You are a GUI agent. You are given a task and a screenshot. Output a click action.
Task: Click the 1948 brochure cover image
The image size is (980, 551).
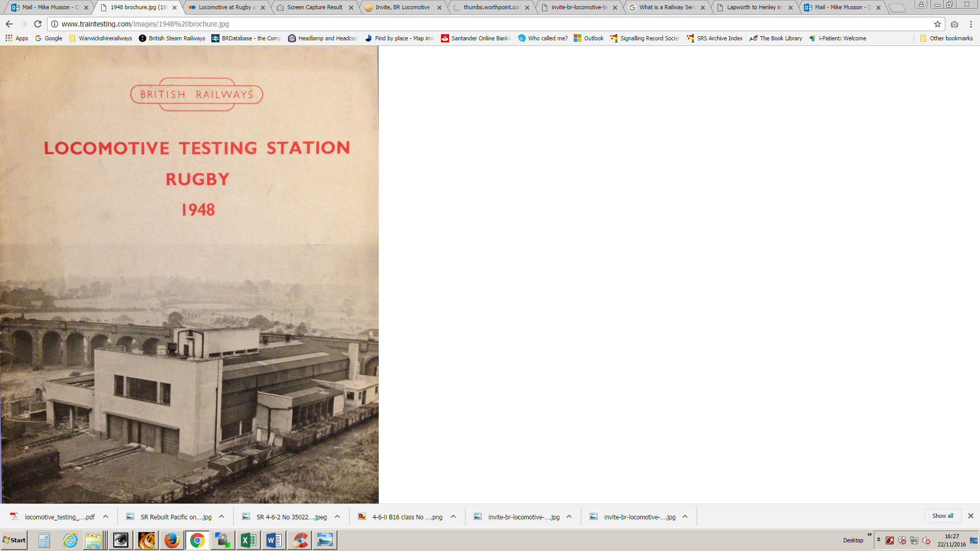tap(189, 274)
